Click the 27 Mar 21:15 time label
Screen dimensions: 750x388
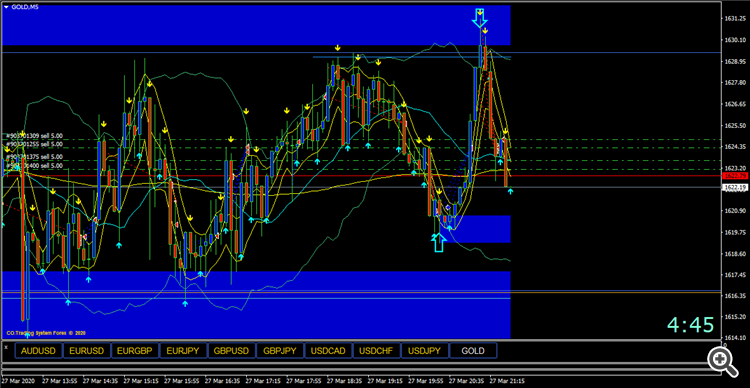click(x=507, y=381)
